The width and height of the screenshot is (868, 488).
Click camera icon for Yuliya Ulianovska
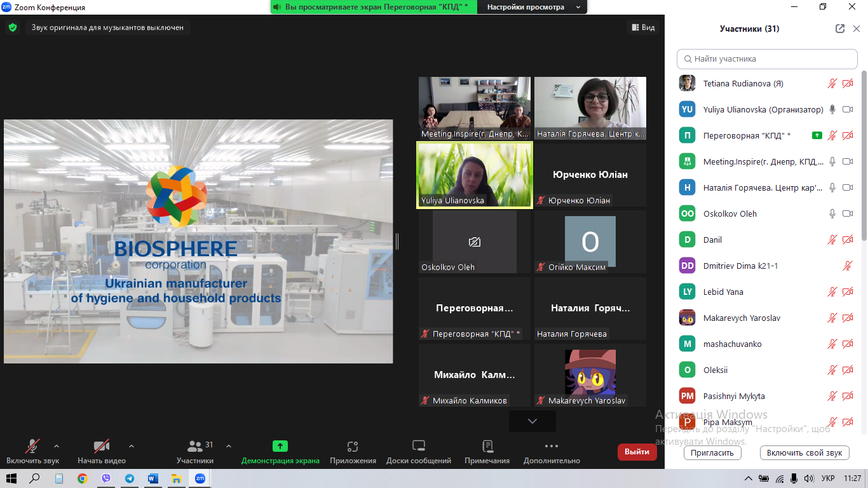click(848, 109)
